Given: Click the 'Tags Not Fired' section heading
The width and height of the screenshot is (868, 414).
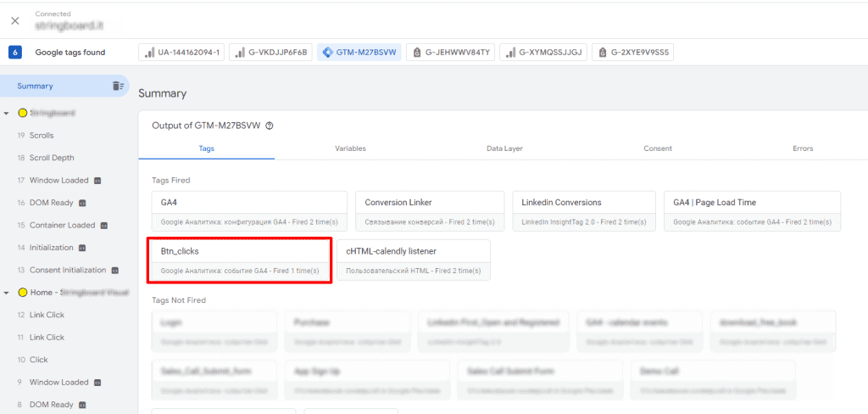Looking at the screenshot, I should [x=179, y=300].
